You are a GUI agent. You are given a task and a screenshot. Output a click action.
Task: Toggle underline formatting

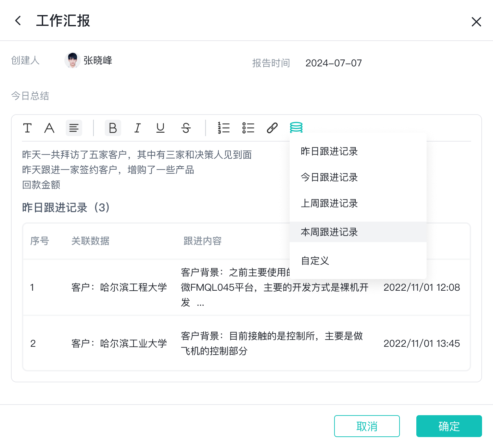(160, 128)
